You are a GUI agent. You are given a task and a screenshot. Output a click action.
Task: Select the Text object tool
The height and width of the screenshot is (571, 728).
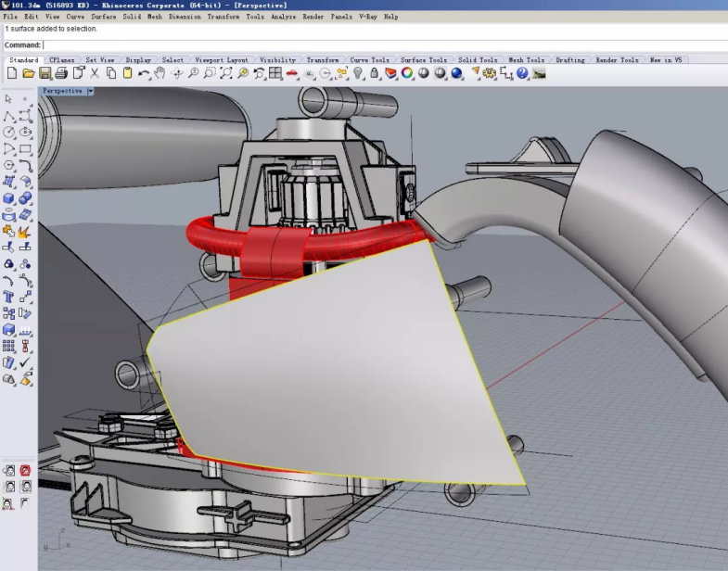(x=9, y=298)
